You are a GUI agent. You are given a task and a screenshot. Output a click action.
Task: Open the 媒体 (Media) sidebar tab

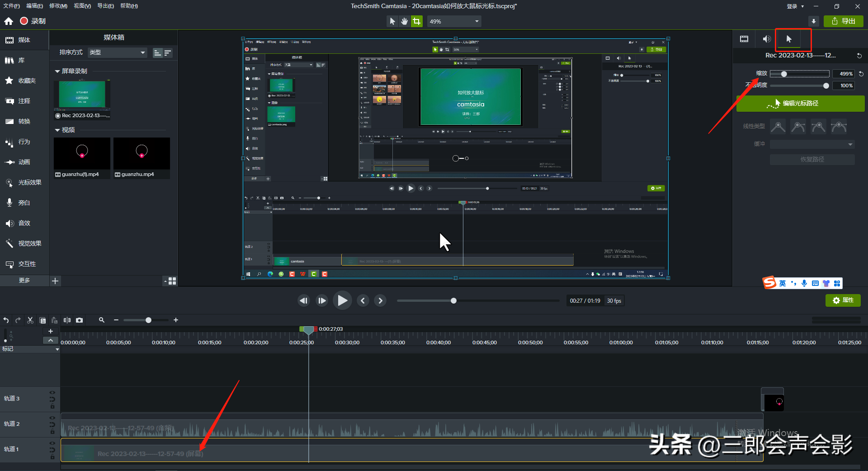24,40
